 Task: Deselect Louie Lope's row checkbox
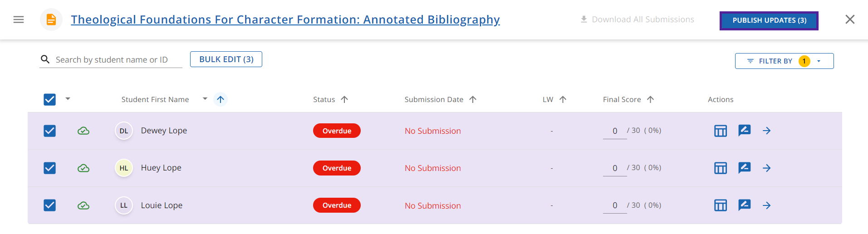pyautogui.click(x=49, y=205)
